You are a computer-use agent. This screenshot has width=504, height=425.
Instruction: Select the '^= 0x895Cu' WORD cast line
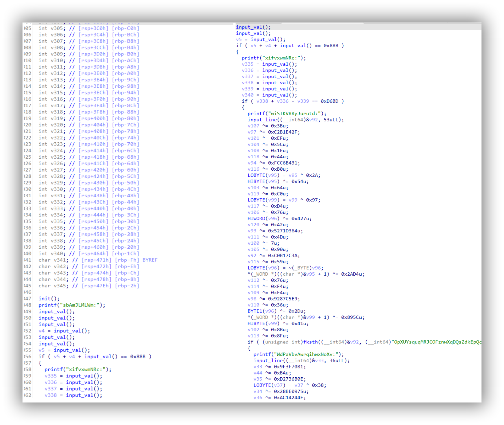point(306,317)
